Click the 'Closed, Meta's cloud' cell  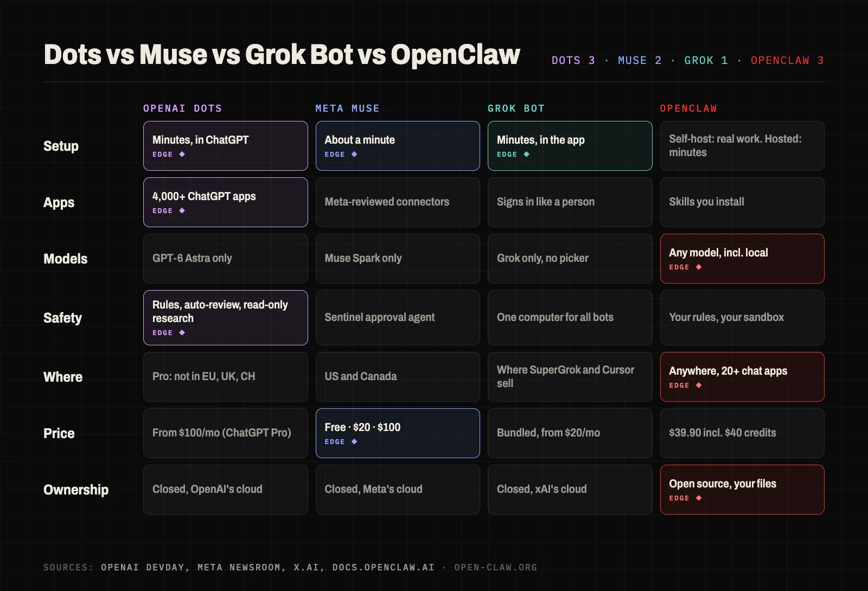[x=398, y=490]
